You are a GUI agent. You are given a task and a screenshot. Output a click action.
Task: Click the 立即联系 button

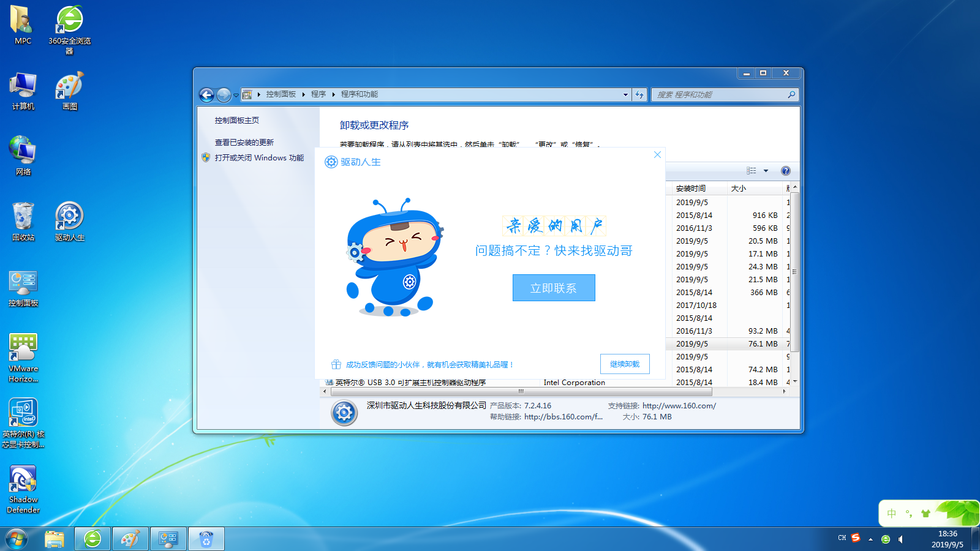click(x=554, y=288)
